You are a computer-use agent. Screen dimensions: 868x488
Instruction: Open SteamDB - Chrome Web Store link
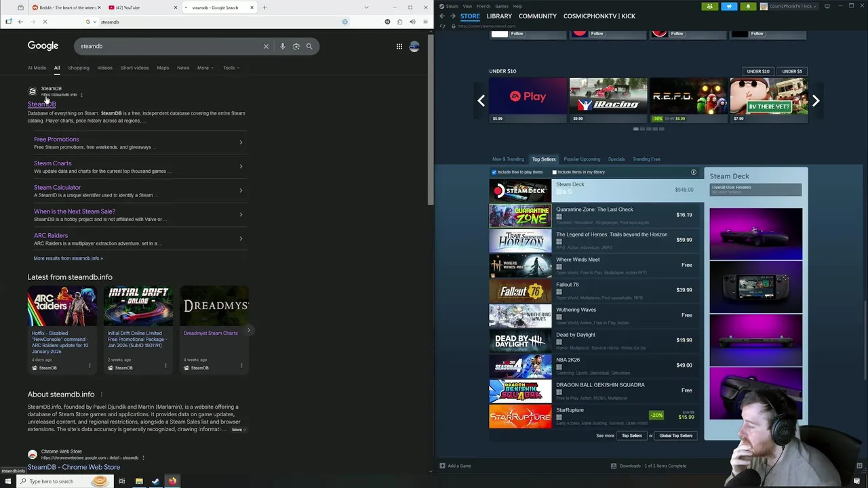pos(74,467)
